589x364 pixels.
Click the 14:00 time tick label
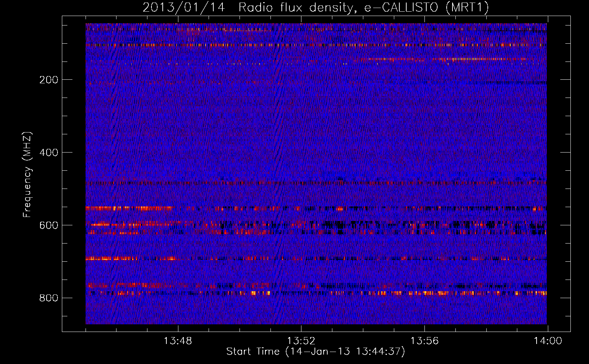[548, 341]
